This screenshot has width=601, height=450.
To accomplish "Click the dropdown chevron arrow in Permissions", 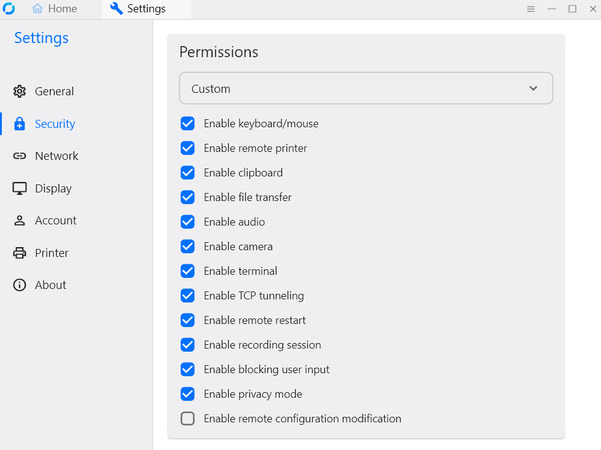I will coord(533,89).
